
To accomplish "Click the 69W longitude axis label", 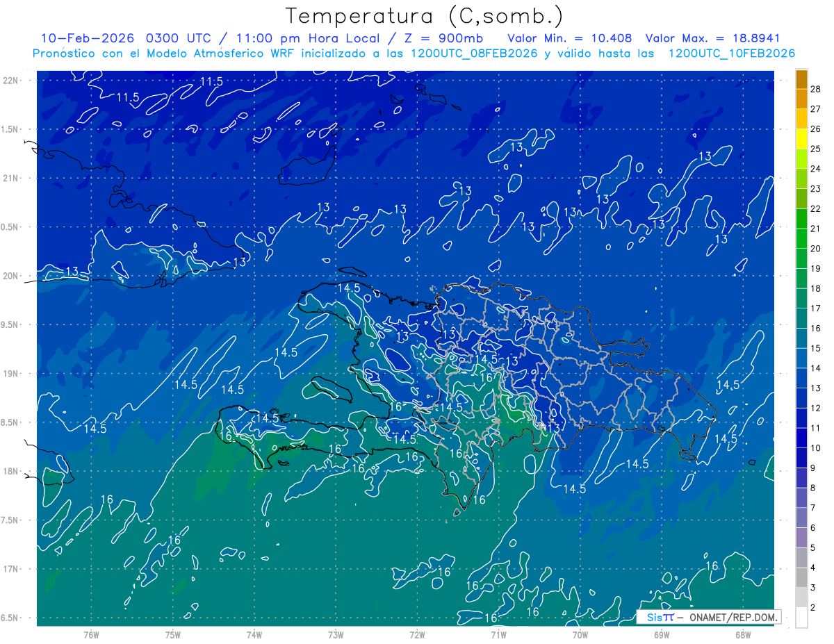I will tap(662, 635).
